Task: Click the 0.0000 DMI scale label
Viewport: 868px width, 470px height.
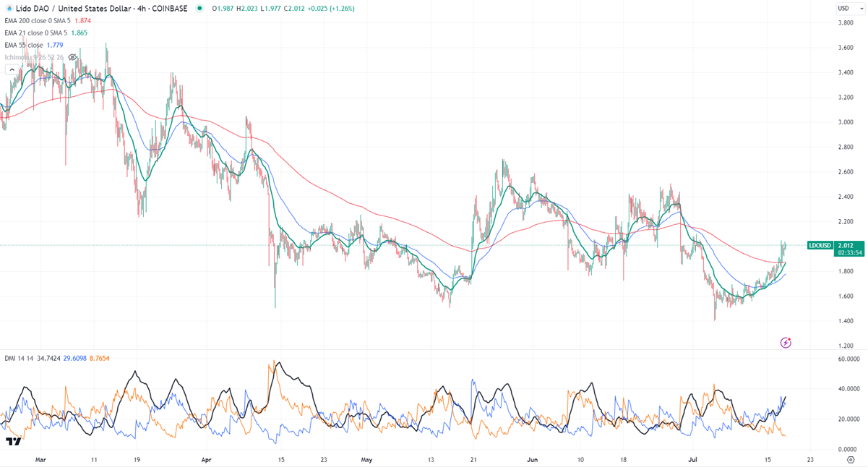Action: [x=848, y=450]
